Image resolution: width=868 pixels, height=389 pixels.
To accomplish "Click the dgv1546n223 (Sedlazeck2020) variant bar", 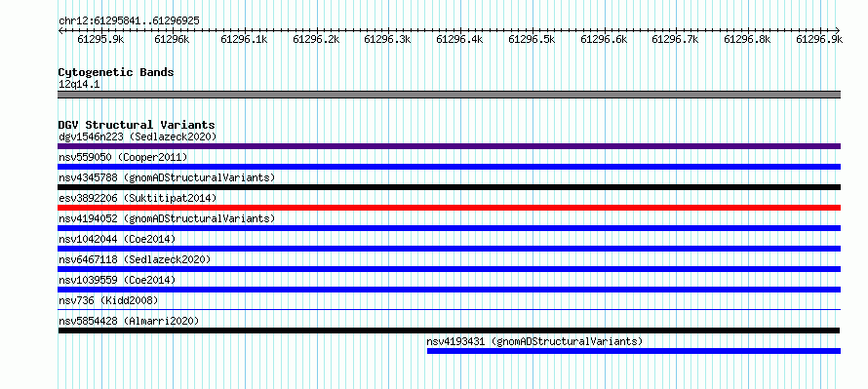I will [449, 146].
